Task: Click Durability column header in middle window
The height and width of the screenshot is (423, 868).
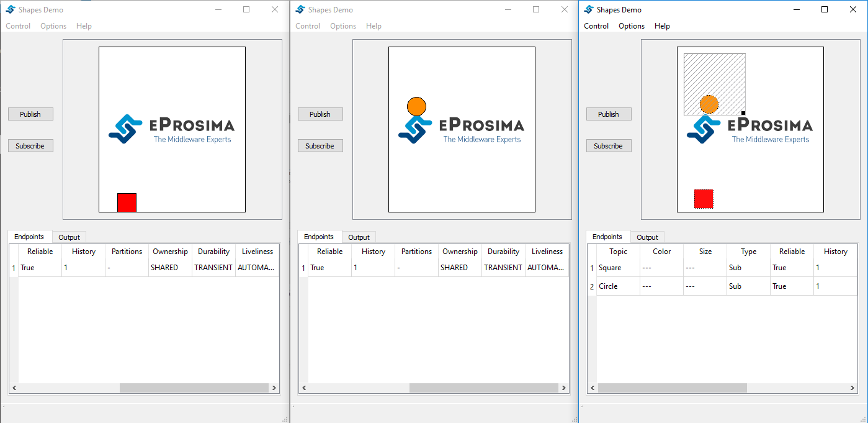Action: 503,252
